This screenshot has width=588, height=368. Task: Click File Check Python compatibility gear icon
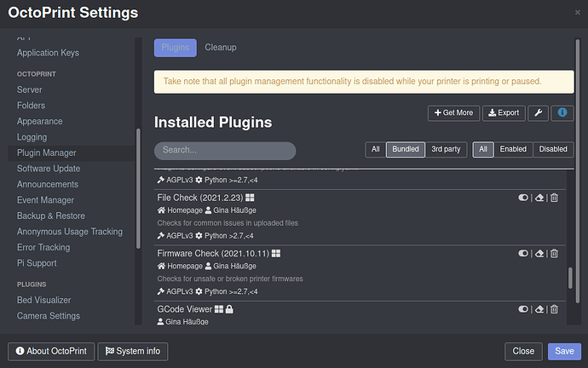(199, 236)
